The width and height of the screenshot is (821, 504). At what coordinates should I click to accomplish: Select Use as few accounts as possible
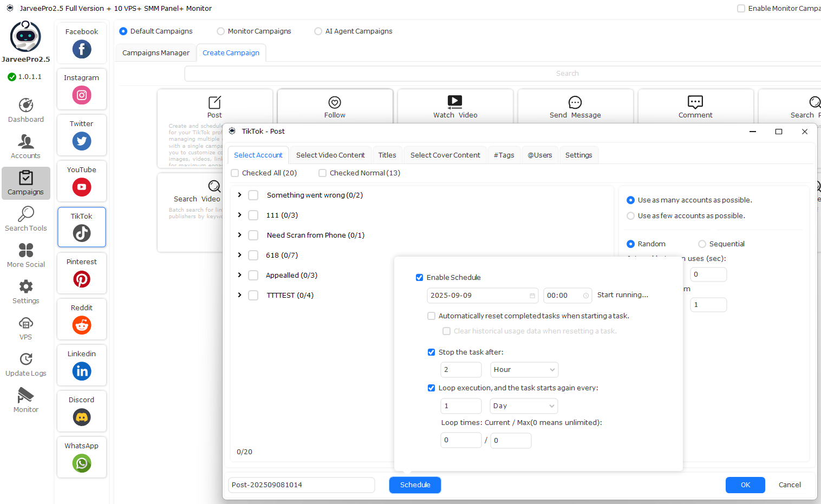630,216
